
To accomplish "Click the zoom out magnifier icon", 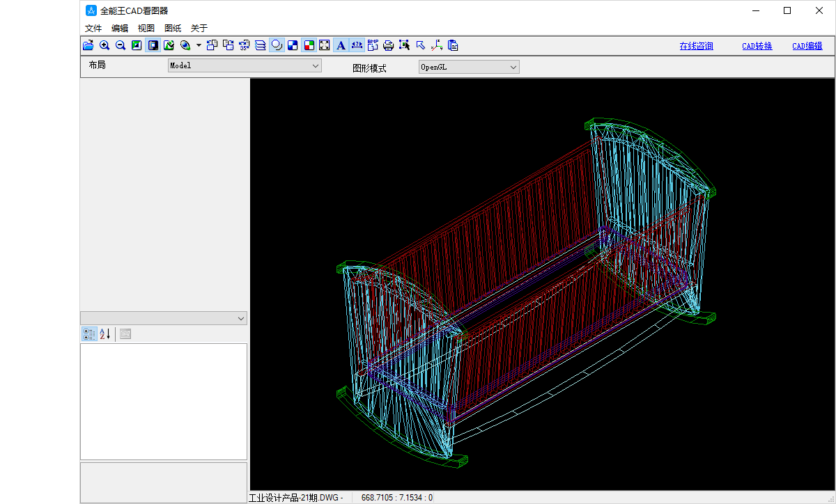I will [121, 46].
